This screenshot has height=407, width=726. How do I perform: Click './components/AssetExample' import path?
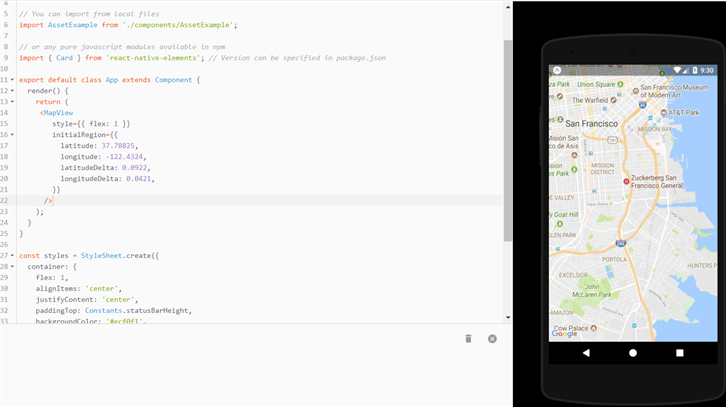coord(178,25)
